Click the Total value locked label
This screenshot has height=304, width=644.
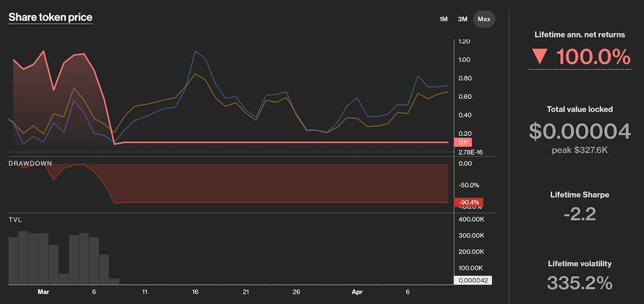pos(580,109)
